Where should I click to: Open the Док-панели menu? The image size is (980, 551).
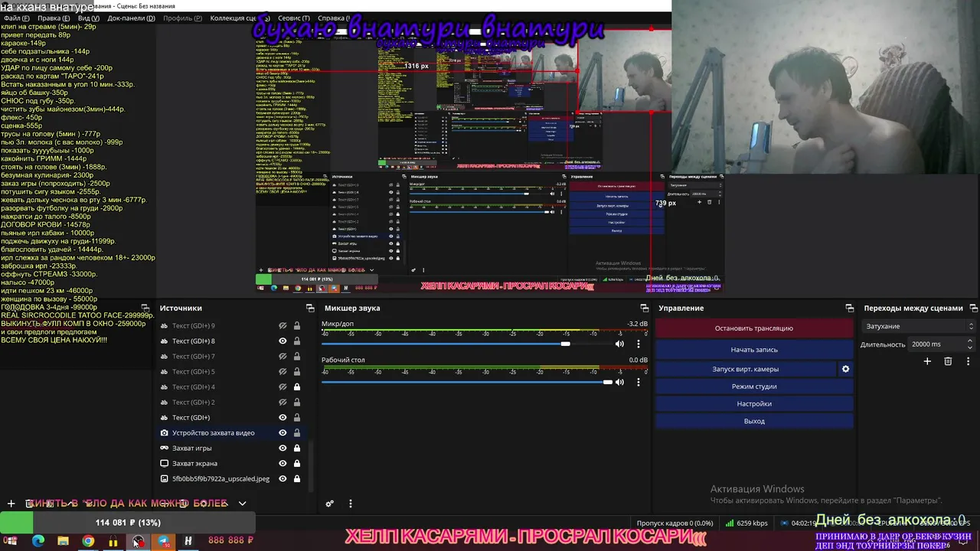click(131, 18)
